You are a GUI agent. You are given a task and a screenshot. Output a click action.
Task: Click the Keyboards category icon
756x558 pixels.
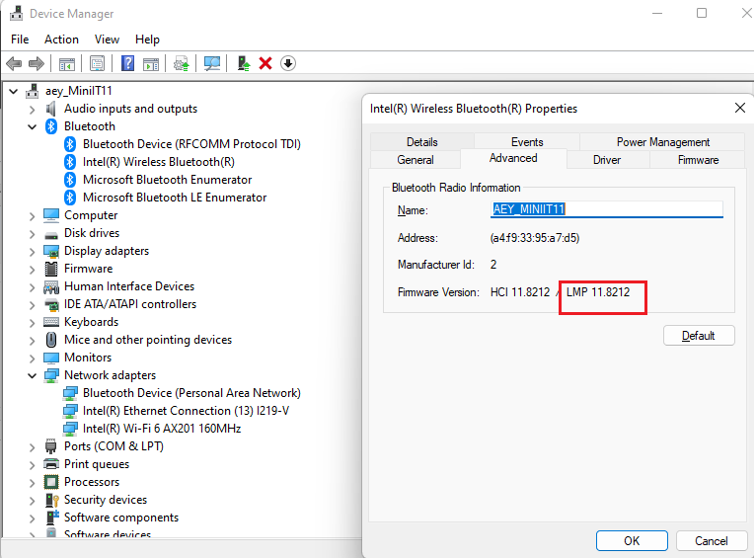coord(51,322)
